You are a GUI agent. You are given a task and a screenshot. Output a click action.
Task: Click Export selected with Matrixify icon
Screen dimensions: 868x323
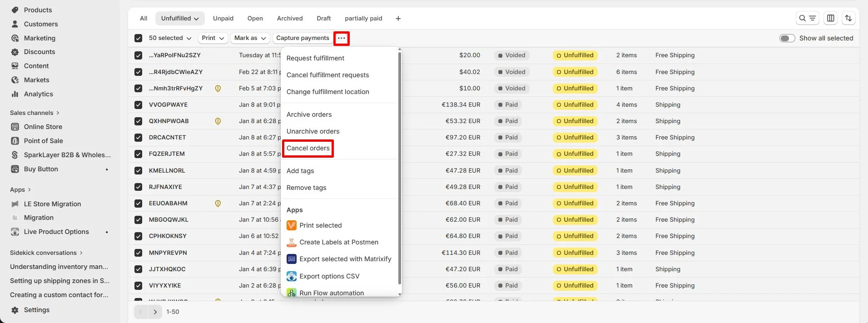coord(292,259)
